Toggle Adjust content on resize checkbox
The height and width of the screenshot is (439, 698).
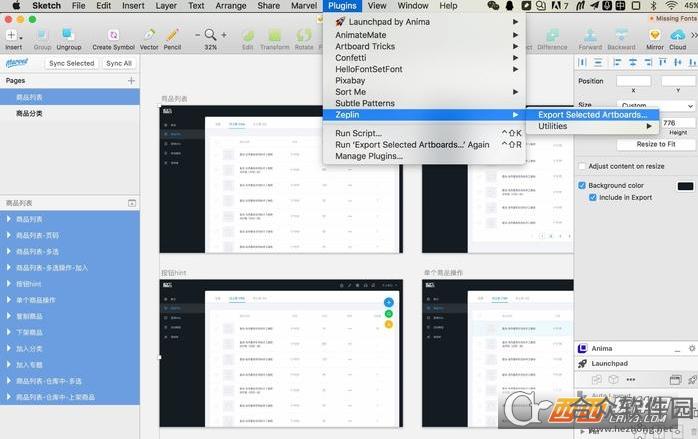click(x=582, y=166)
